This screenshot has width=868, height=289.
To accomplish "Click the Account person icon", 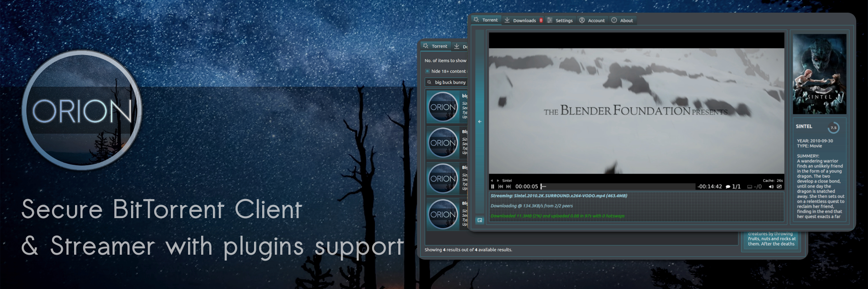I will point(582,20).
